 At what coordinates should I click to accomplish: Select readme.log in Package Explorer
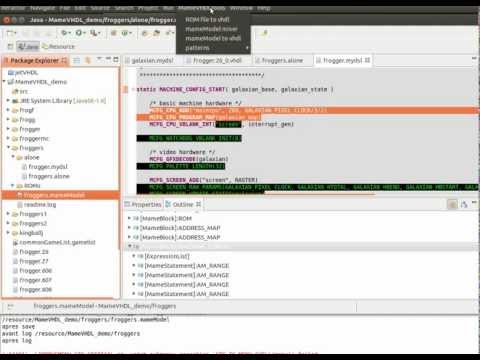(x=40, y=204)
